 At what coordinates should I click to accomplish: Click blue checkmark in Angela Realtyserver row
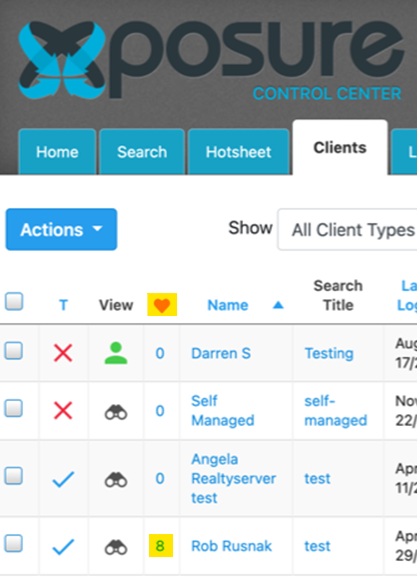(x=63, y=480)
